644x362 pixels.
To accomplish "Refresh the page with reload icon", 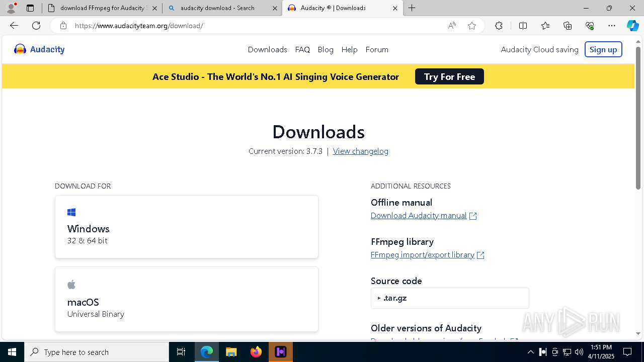I will point(36,26).
